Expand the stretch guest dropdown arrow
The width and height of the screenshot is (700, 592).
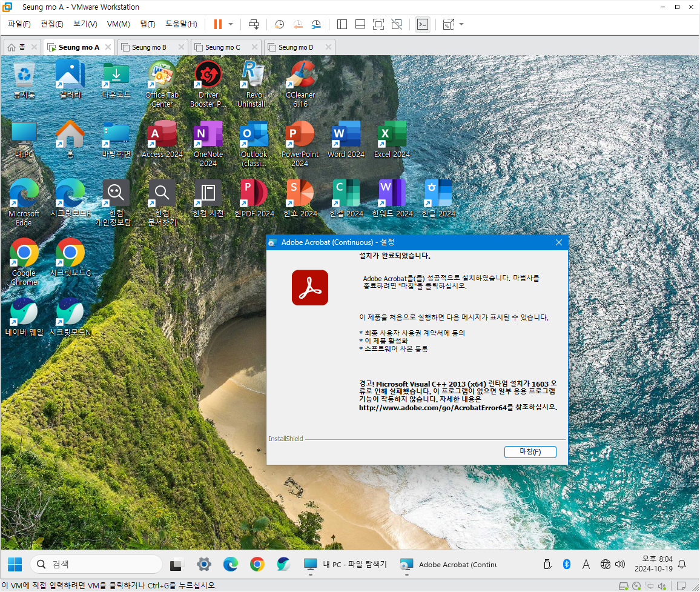[461, 24]
